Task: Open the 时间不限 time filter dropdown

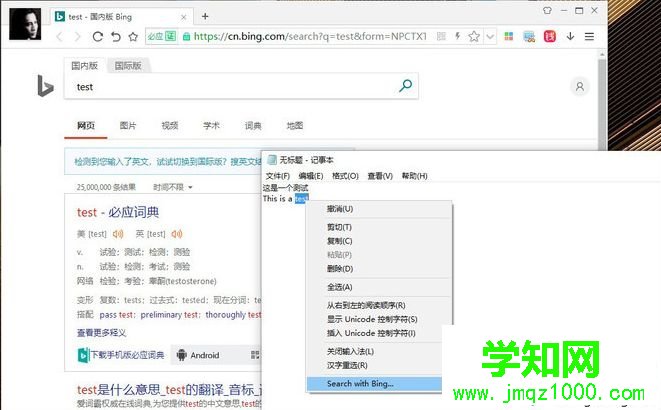Action: click(x=172, y=187)
